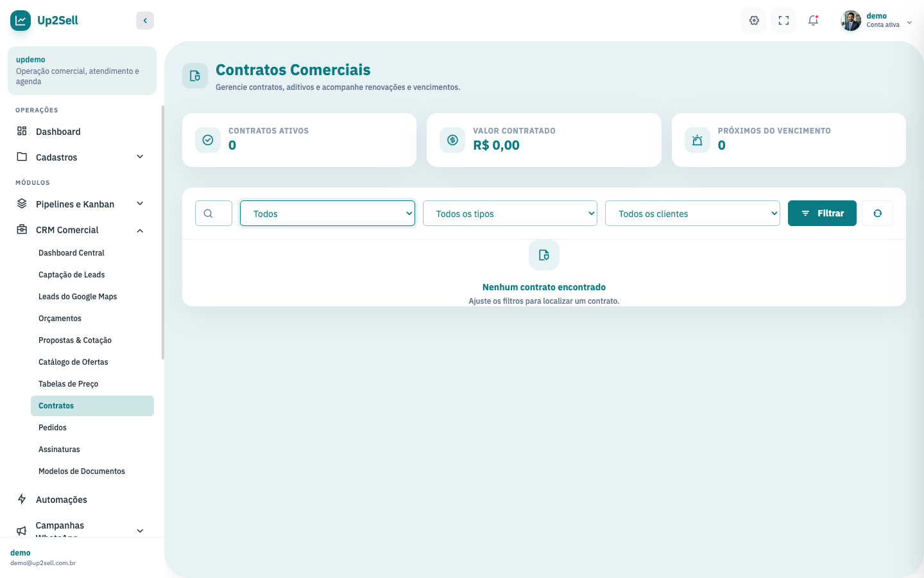Open the notifications bell
The height and width of the screenshot is (578, 924).
(x=813, y=21)
